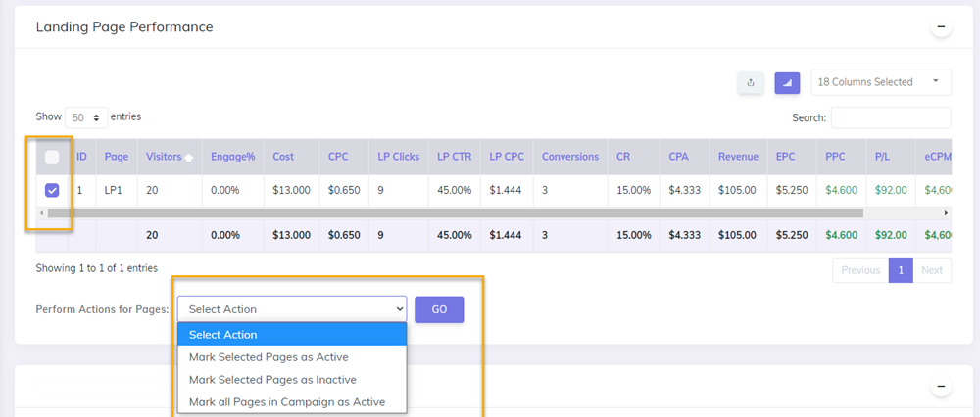
Task: Sort by the CPC column header
Action: click(x=344, y=157)
